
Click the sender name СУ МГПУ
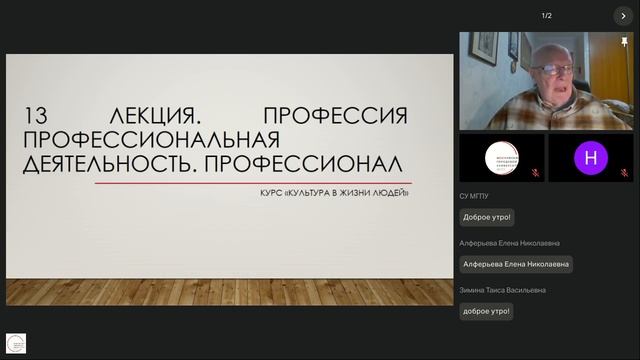[474, 196]
